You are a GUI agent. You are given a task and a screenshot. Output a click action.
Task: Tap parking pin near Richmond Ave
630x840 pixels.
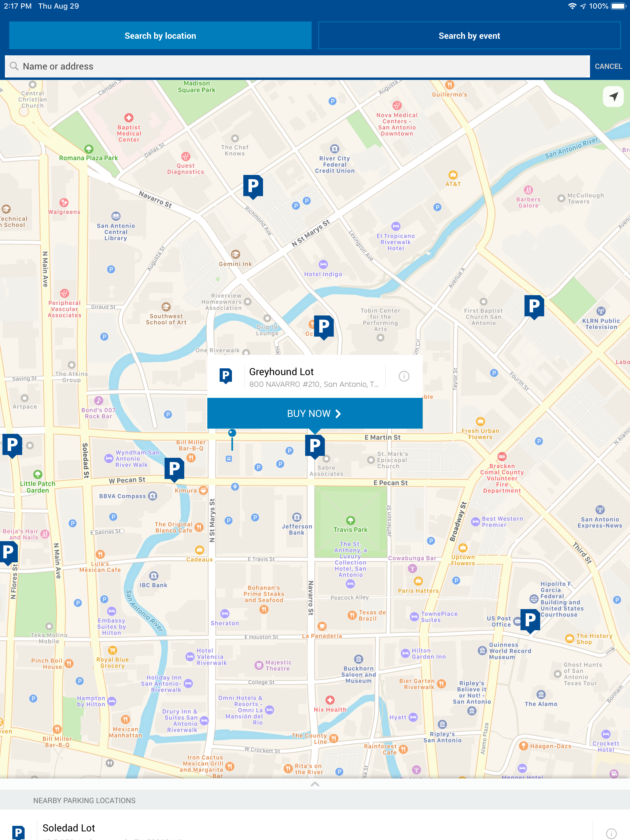(253, 186)
